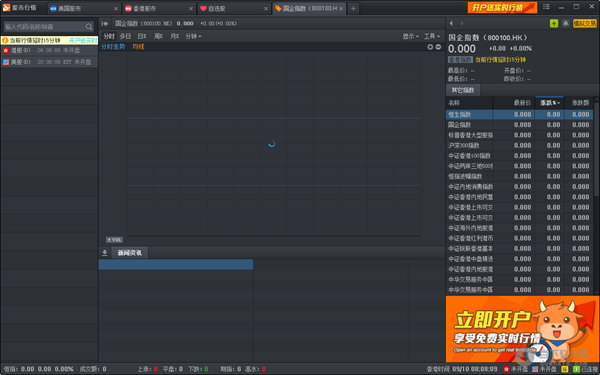The width and height of the screenshot is (600, 375).
Task: Add a new tab with plus button
Action: pos(353,8)
